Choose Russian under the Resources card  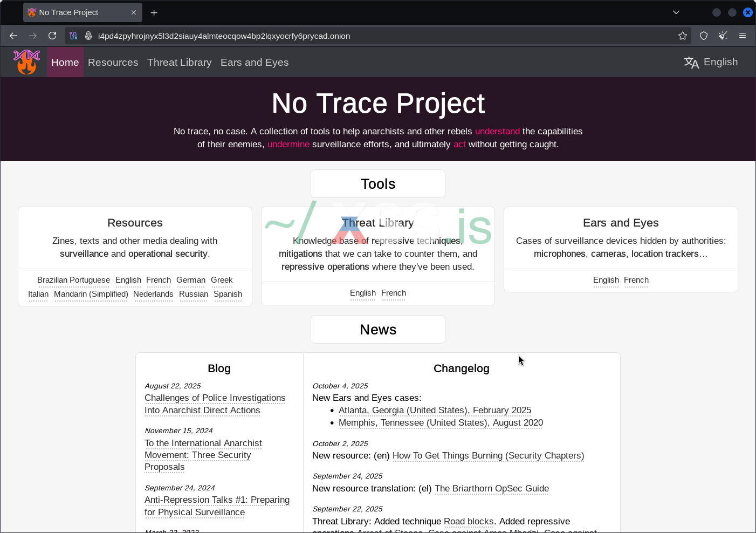194,294
